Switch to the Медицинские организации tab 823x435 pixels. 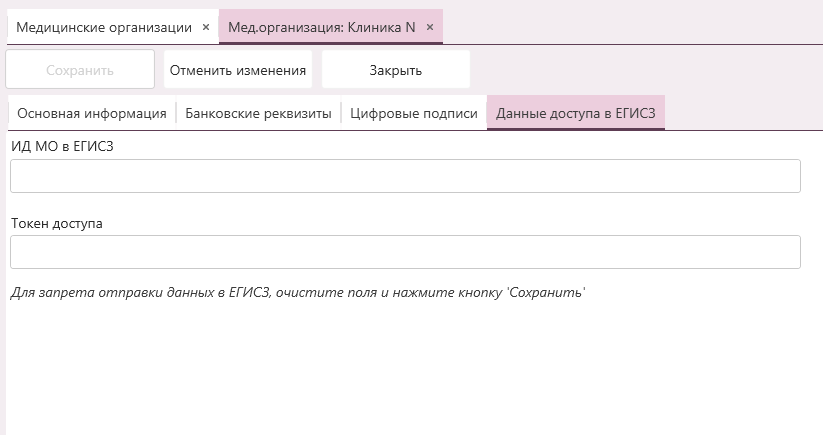pos(104,27)
